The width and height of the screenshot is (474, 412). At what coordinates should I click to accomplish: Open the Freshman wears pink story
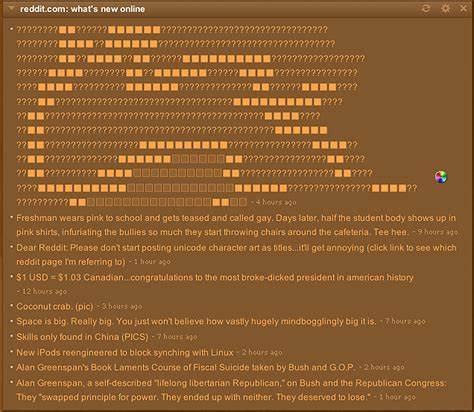236,225
